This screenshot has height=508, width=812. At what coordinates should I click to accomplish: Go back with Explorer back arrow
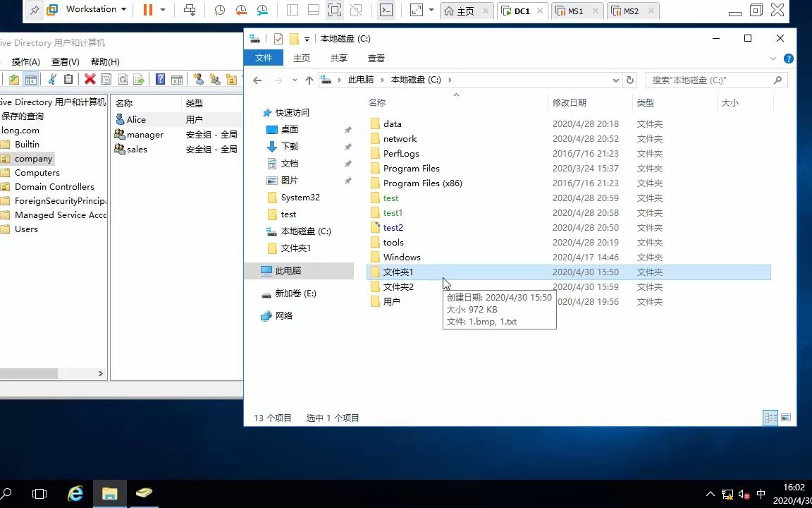[x=257, y=80]
